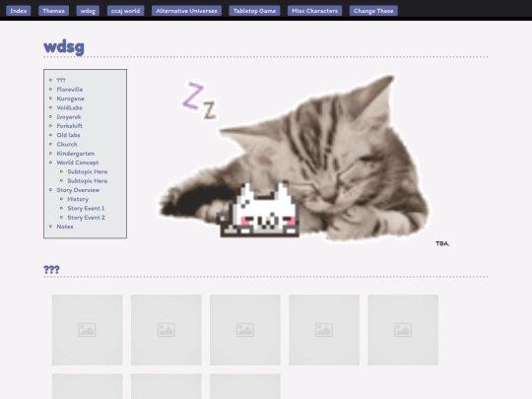
Task: Jump to Notes section link
Action: 65,227
